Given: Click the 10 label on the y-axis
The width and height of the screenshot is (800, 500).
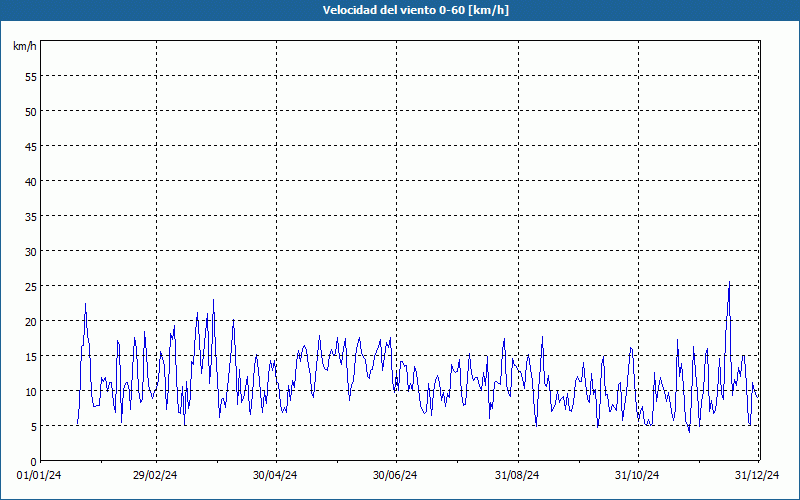Looking at the screenshot, I should point(30,391).
